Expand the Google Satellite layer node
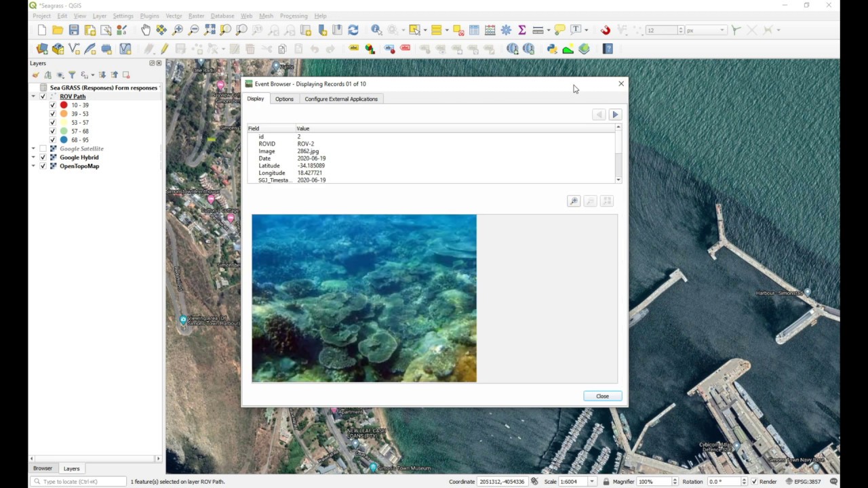 coord(33,148)
